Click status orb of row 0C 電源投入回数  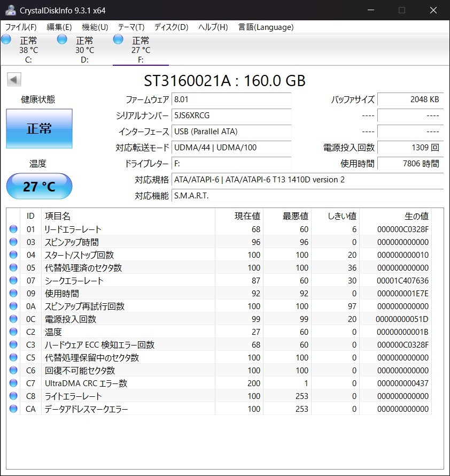pyautogui.click(x=13, y=319)
